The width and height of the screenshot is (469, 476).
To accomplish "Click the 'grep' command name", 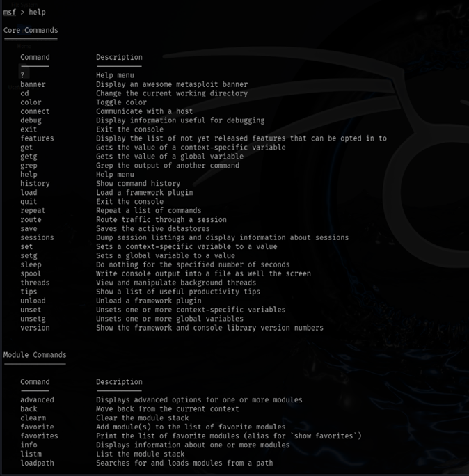I will tap(29, 166).
